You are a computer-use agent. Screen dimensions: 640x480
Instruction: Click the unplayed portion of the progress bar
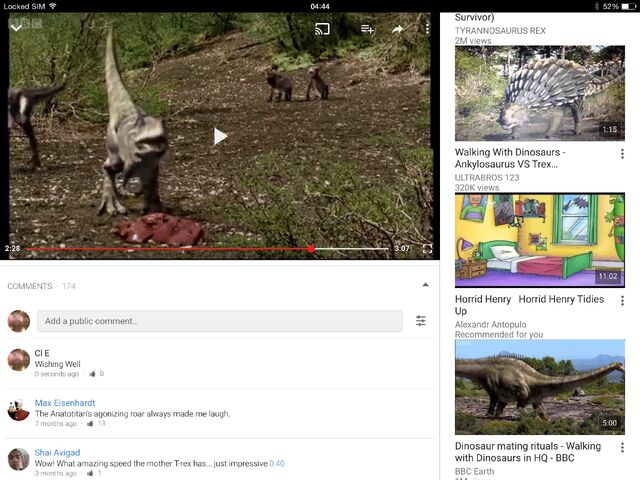[351, 248]
